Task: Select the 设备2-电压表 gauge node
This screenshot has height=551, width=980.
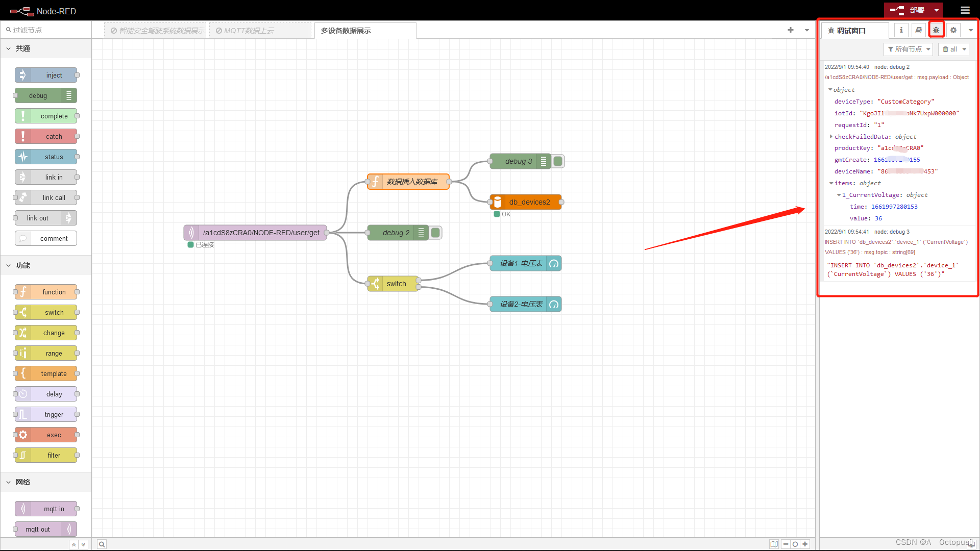Action: pyautogui.click(x=526, y=304)
